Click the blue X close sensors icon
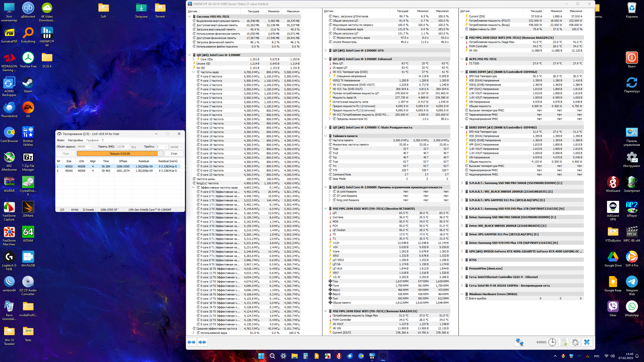644x362 pixels. tap(587, 342)
